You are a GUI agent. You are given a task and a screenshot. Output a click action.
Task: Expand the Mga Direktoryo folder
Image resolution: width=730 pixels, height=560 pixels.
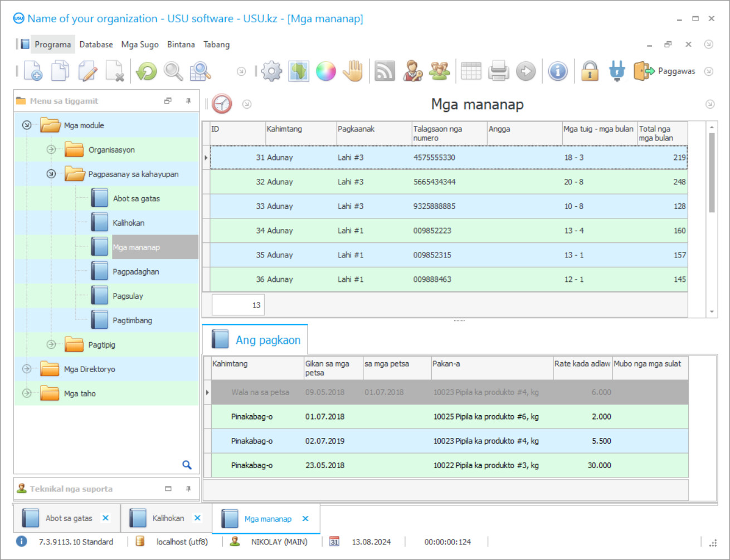point(26,369)
